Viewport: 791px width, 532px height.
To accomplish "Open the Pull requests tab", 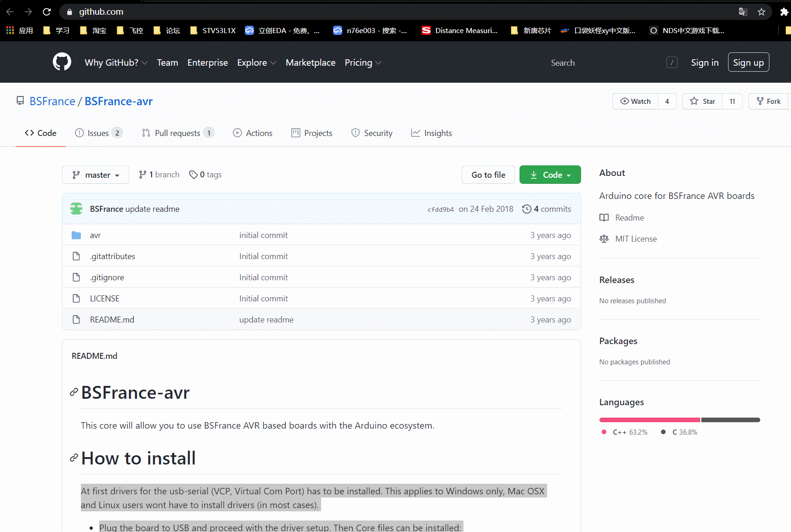I will point(178,133).
